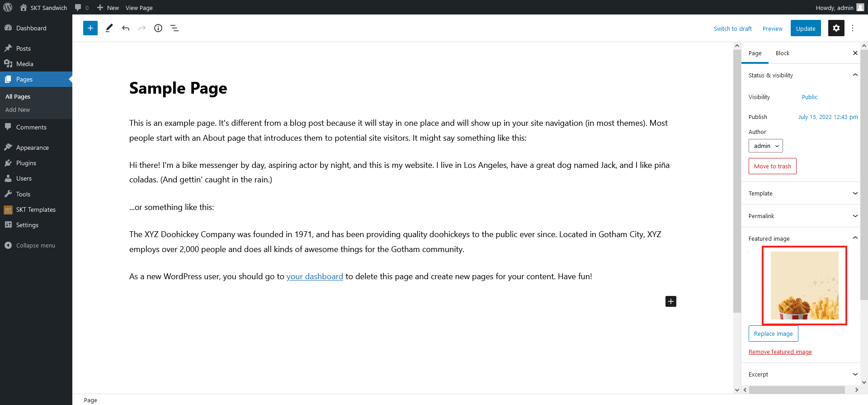The image size is (868, 405).
Task: Open the document Details info icon
Action: pos(158,28)
